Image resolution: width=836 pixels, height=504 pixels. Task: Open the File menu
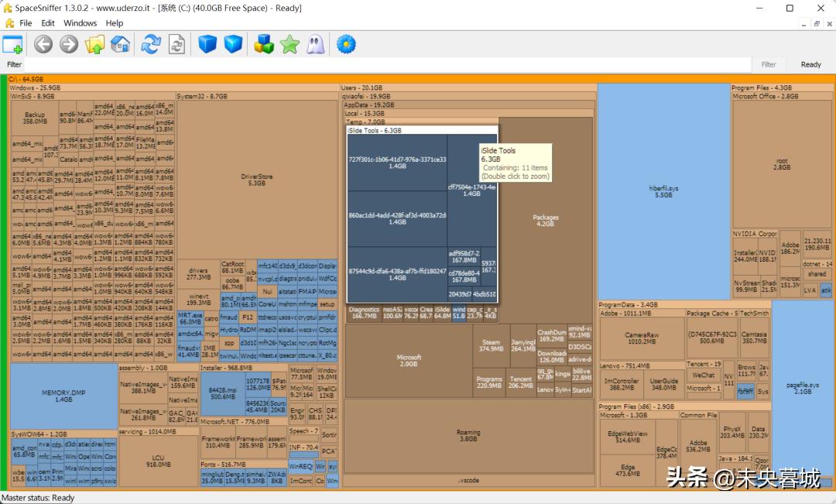pos(26,23)
